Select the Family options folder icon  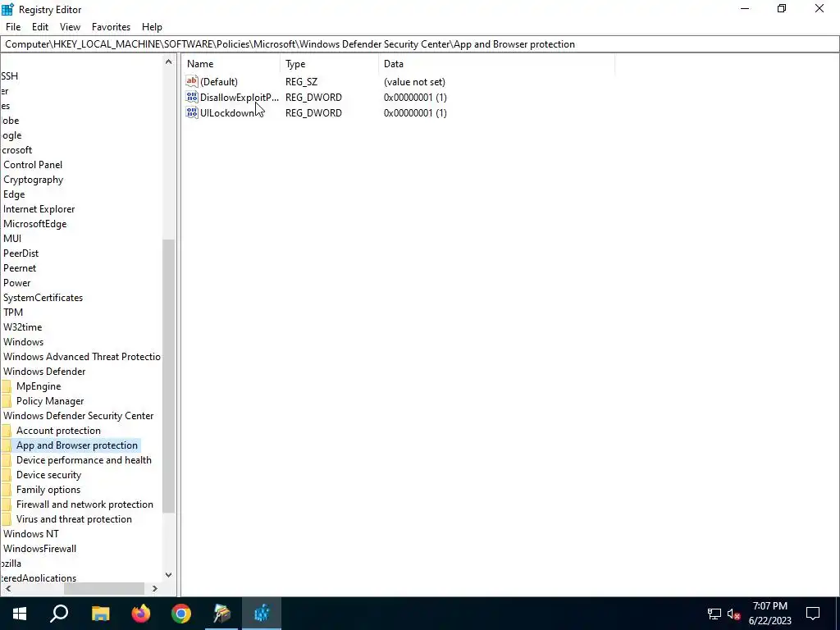pyautogui.click(x=7, y=490)
